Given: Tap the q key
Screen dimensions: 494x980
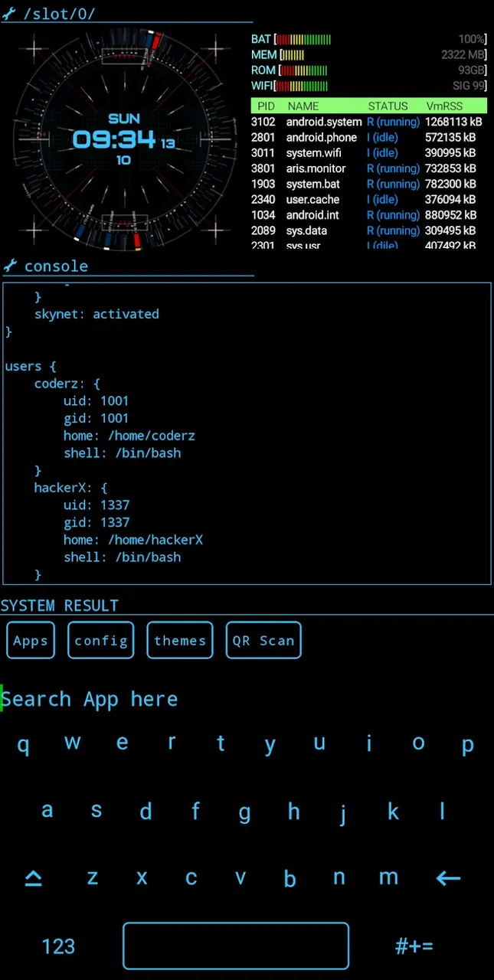Looking at the screenshot, I should pos(23,743).
